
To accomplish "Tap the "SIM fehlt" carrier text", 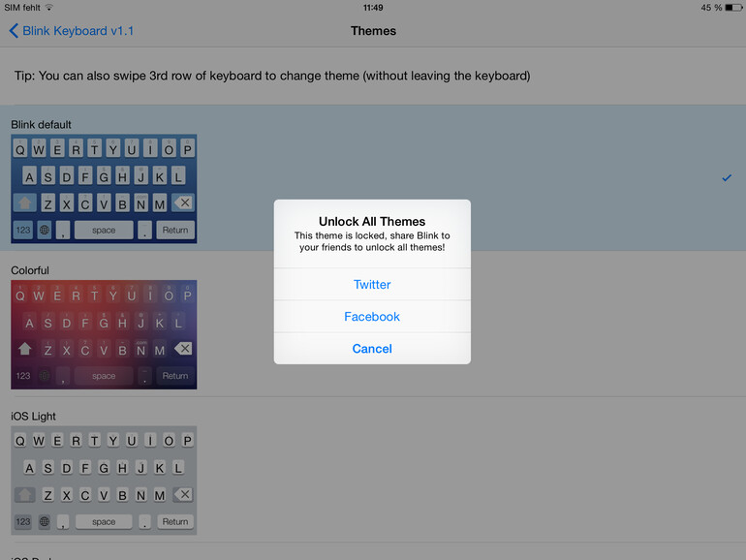I will click(x=22, y=8).
